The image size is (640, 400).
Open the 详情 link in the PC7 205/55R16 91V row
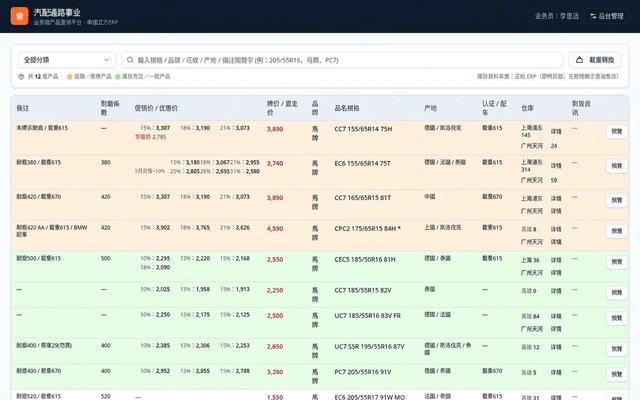tap(556, 373)
